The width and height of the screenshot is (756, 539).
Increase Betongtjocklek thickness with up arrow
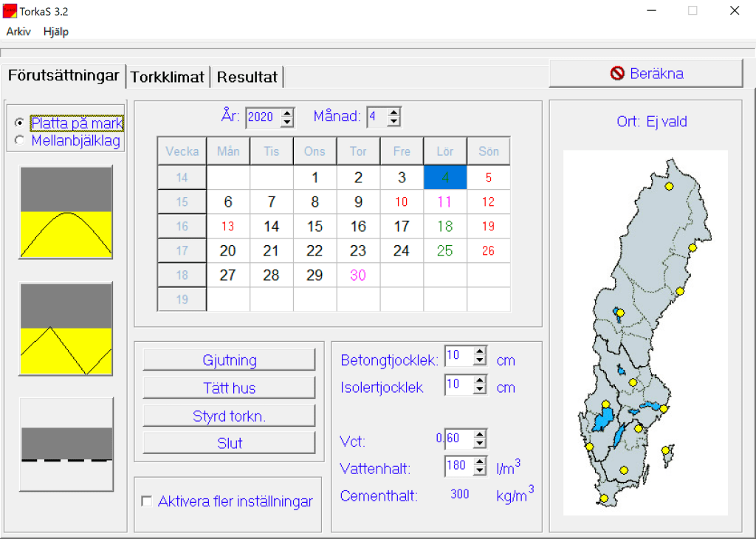tap(480, 351)
